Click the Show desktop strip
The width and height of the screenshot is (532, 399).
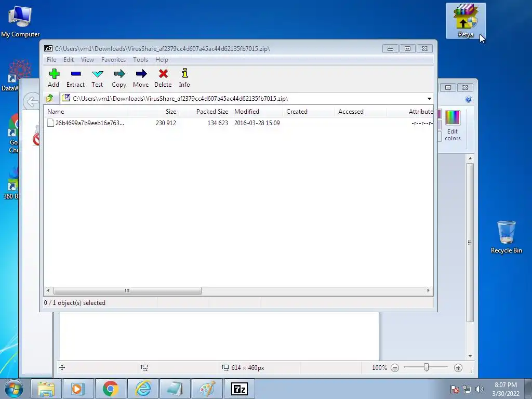528,389
